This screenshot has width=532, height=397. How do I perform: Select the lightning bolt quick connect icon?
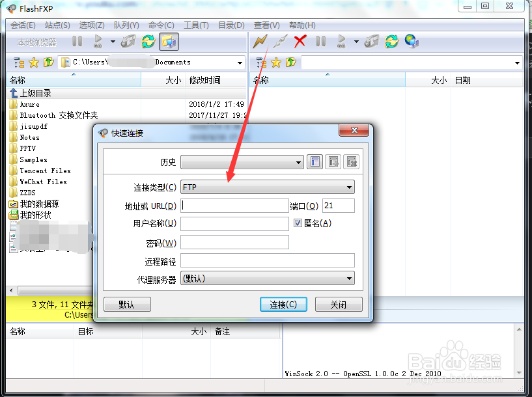pyautogui.click(x=260, y=41)
